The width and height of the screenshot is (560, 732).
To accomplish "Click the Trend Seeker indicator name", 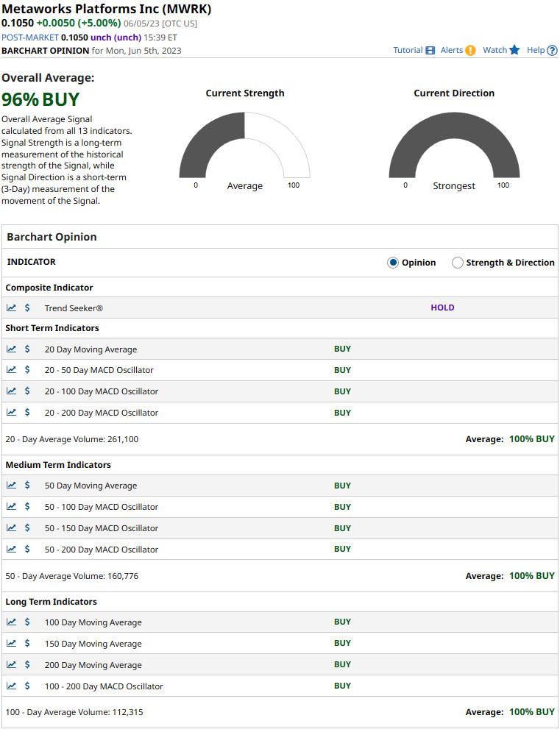I will (x=74, y=308).
